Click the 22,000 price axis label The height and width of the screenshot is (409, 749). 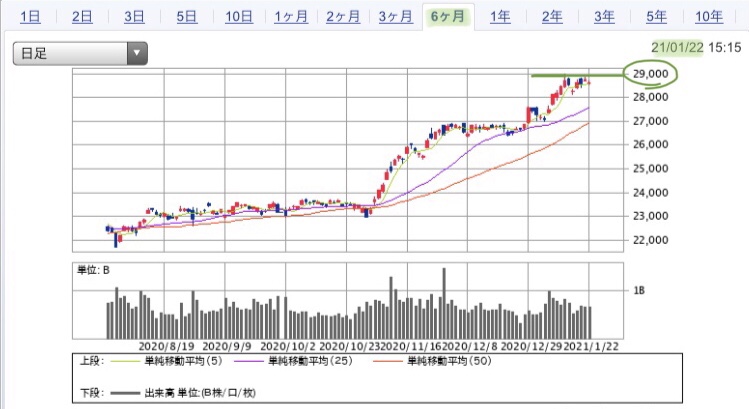pyautogui.click(x=651, y=240)
